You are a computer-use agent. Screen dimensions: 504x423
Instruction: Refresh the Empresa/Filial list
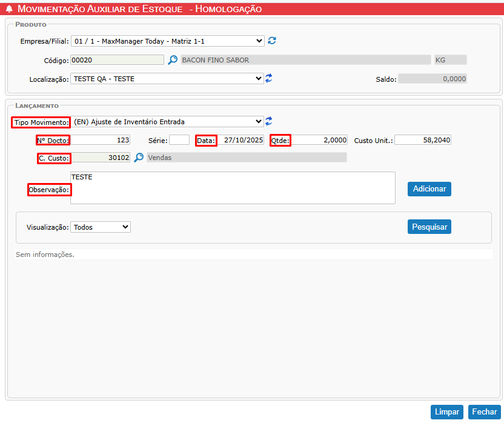coord(272,41)
